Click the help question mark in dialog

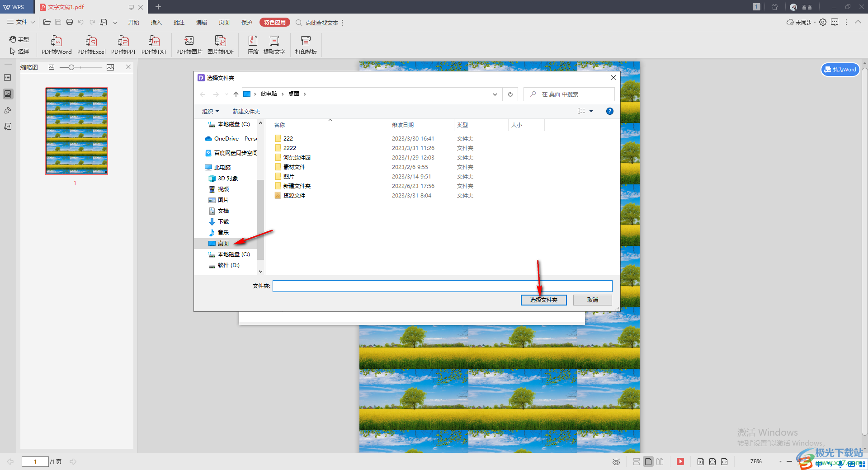coord(610,111)
